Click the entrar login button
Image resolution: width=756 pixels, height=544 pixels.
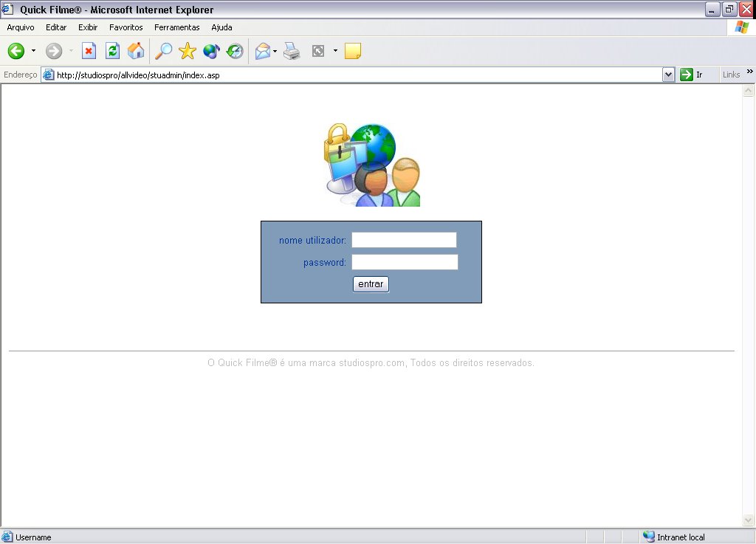tap(371, 284)
